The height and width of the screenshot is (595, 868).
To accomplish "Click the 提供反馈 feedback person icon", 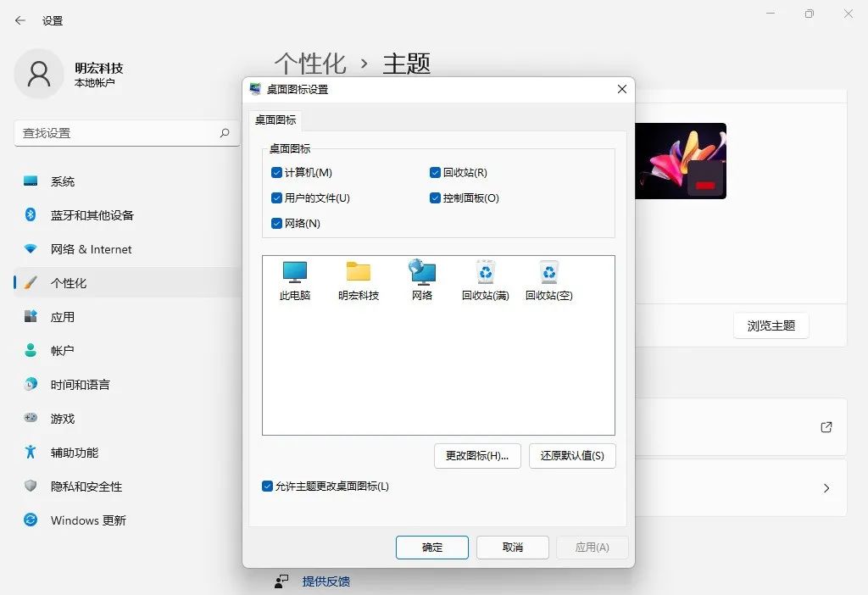I will [x=281, y=581].
